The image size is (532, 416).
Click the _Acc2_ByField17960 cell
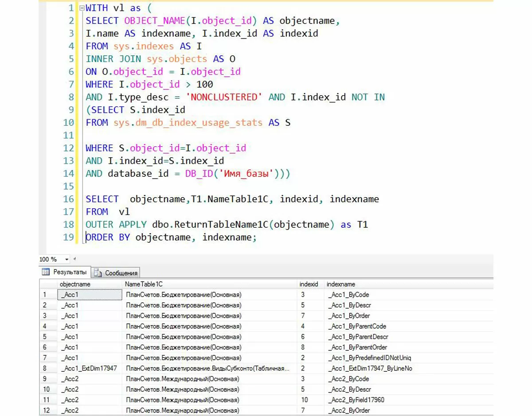(408, 400)
